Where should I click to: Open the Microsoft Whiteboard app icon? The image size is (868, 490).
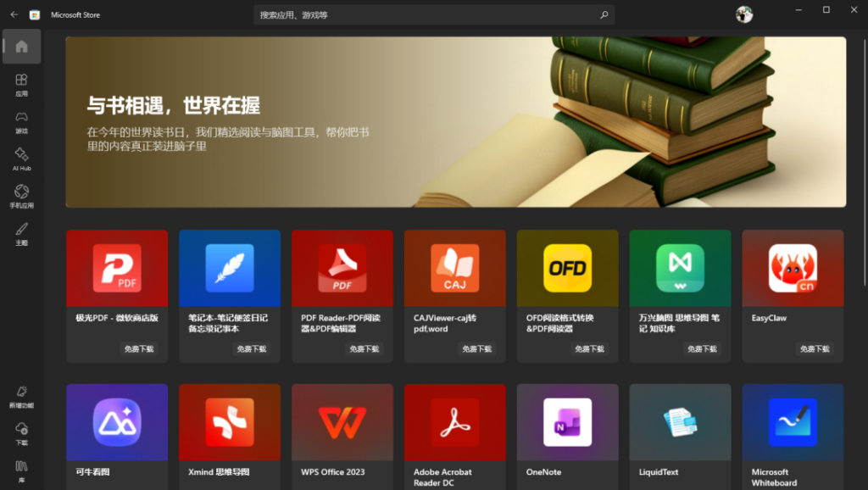793,422
